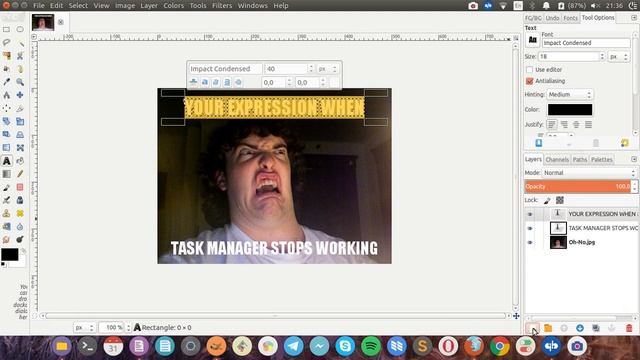Delete the selected layer

(x=629, y=328)
